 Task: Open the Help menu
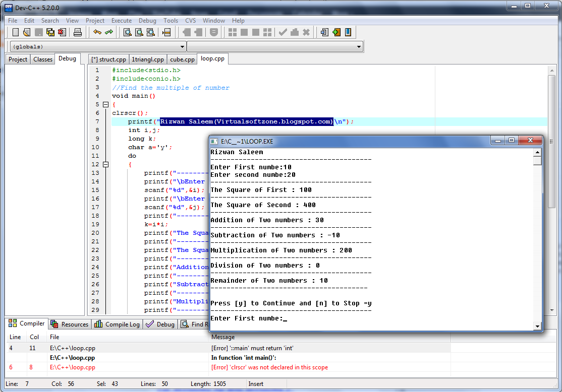238,20
